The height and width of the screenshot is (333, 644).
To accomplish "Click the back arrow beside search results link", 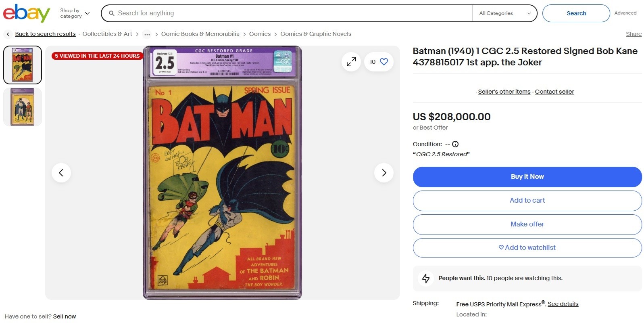I will coord(8,34).
